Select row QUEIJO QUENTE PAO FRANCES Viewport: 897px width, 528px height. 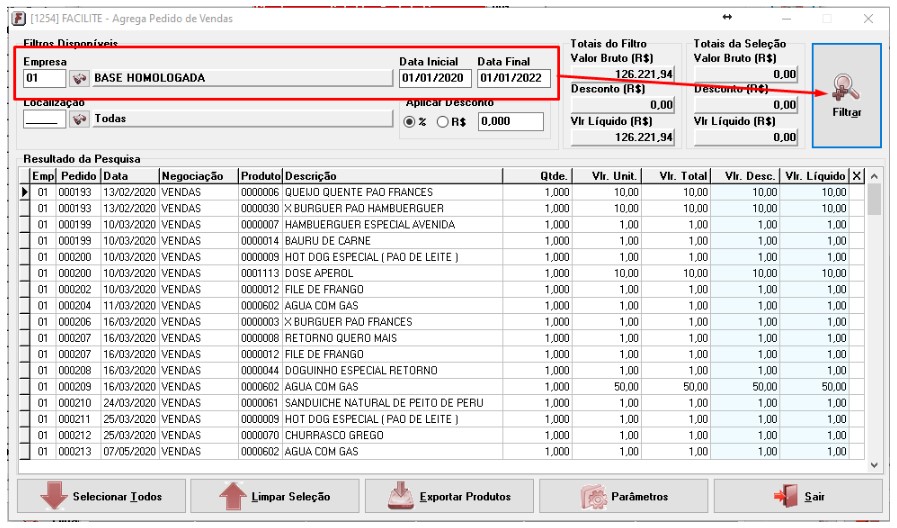pyautogui.click(x=442, y=192)
